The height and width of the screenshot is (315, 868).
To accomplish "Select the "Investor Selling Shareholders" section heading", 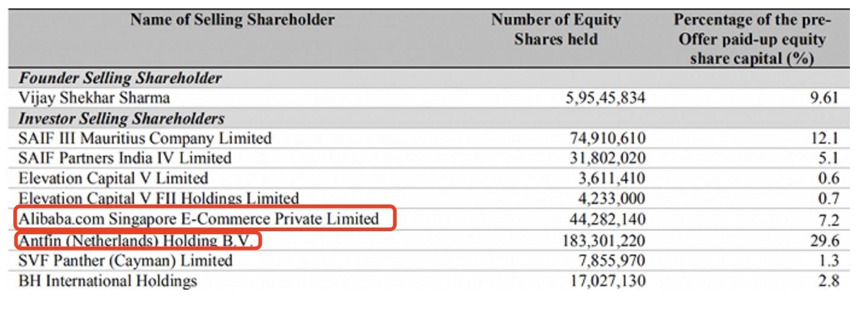I will click(121, 118).
